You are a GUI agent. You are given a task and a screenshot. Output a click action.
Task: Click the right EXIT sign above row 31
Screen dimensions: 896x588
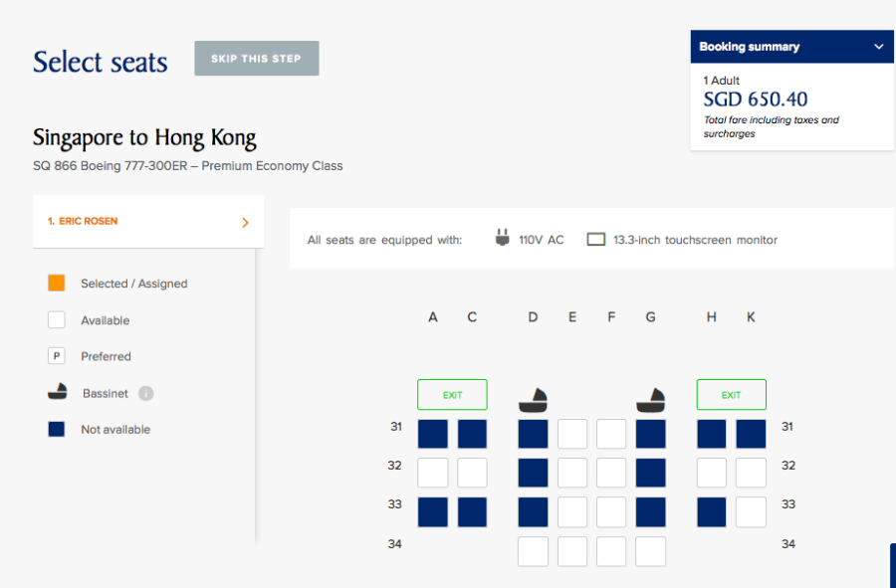click(x=731, y=395)
